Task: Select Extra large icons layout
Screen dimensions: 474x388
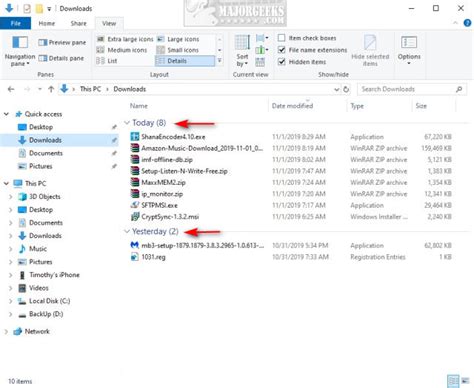Action: point(125,39)
